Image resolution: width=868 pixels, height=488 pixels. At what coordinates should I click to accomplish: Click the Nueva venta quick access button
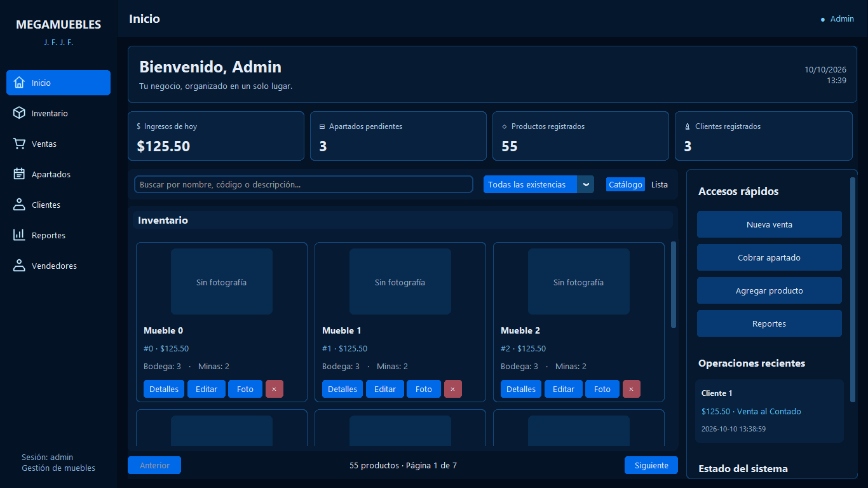tap(769, 224)
